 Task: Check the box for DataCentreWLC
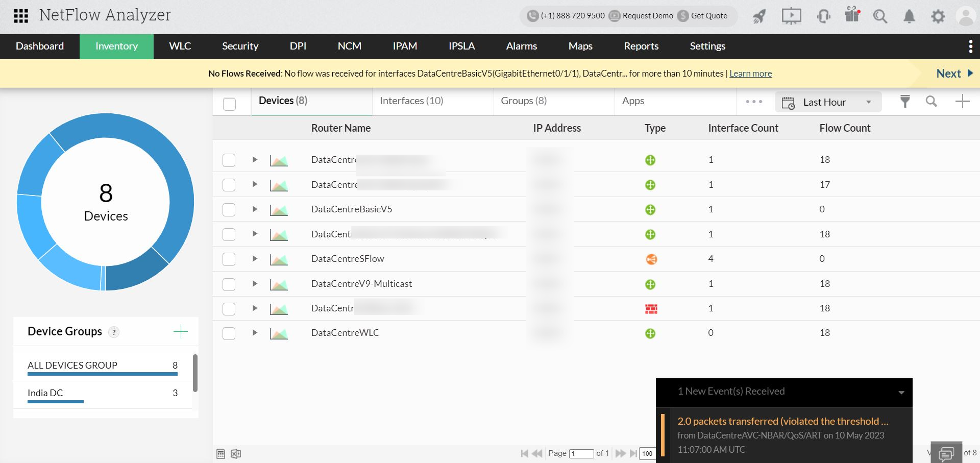229,333
